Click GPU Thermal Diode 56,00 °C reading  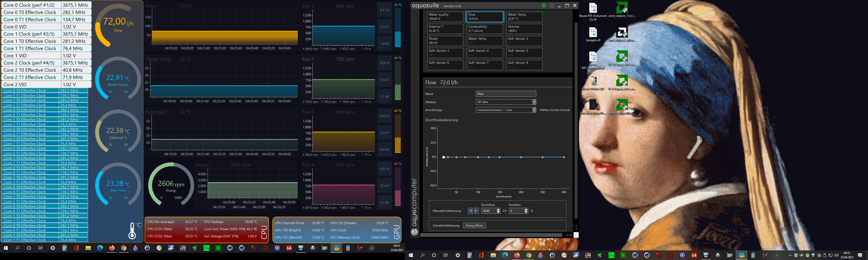point(299,223)
